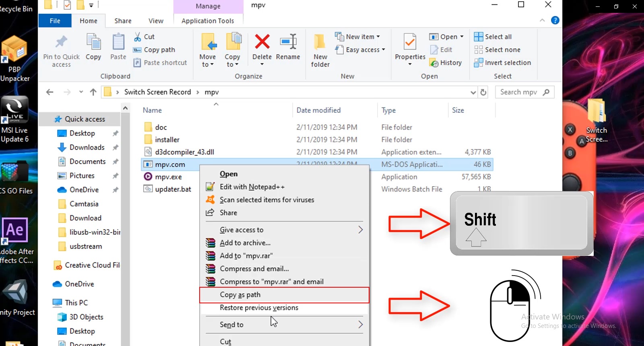Viewport: 644px width, 346px height.
Task: Open the recent locations dropdown arrow
Action: point(81,92)
